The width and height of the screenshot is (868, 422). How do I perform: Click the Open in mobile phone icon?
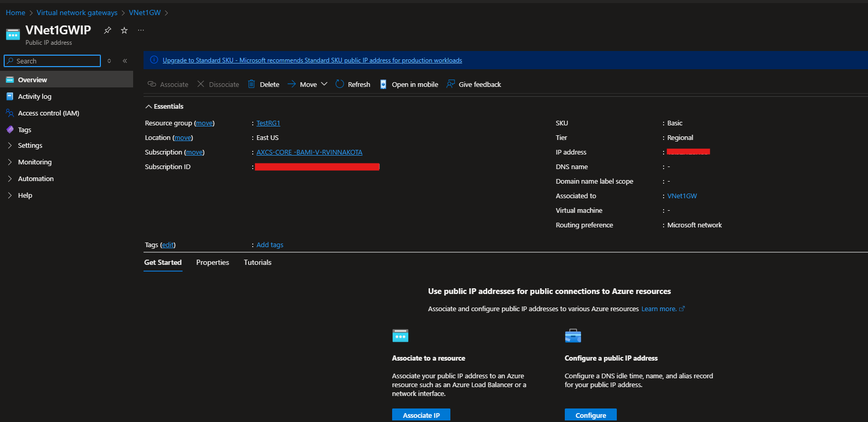(383, 84)
